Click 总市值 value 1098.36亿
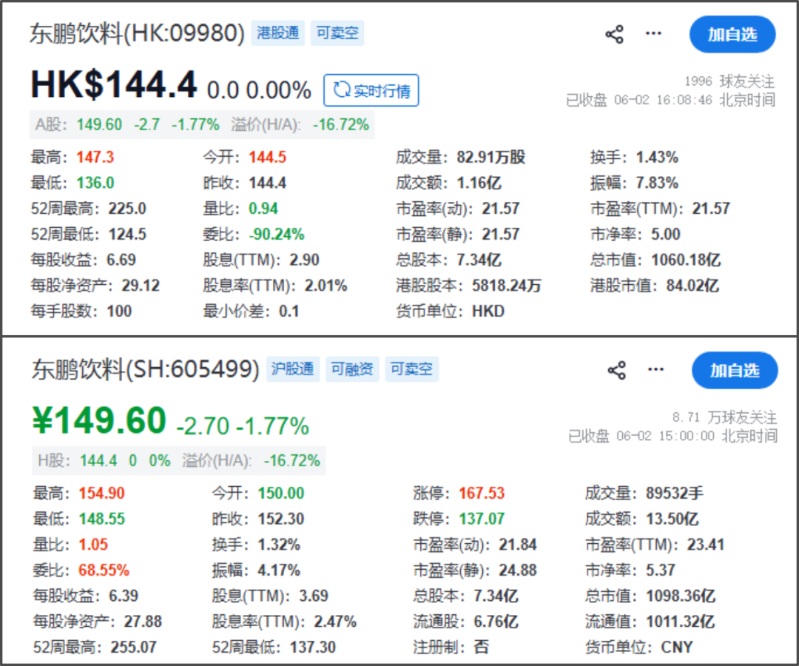The width and height of the screenshot is (799, 666). pos(681,596)
